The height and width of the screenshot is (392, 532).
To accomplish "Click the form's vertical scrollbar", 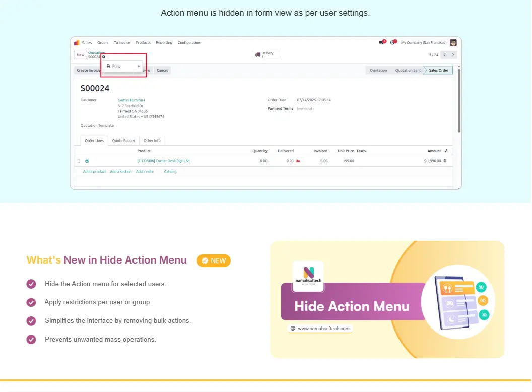I will click(459, 106).
